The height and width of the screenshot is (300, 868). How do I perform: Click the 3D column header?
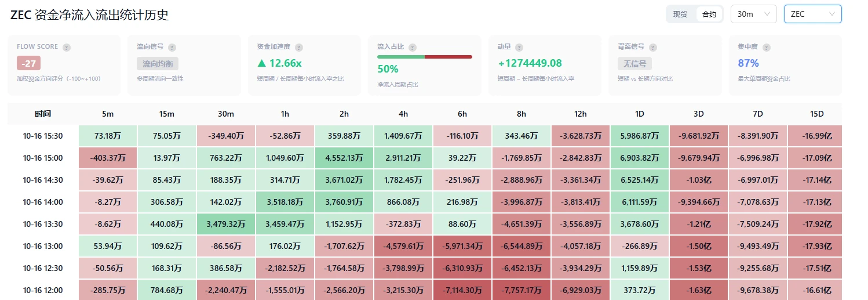pos(699,114)
